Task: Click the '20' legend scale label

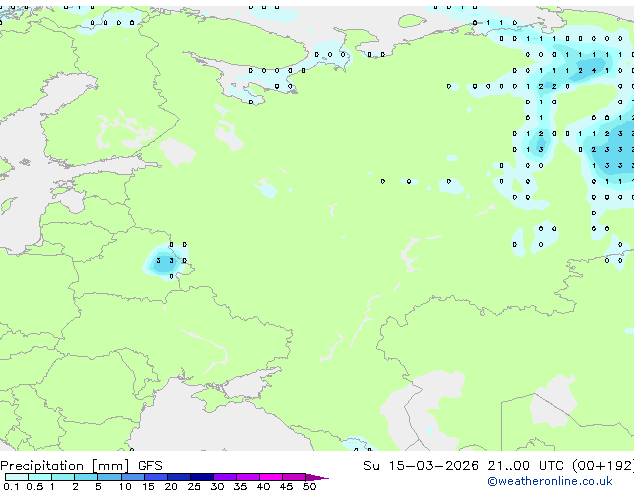Action: [x=171, y=486]
